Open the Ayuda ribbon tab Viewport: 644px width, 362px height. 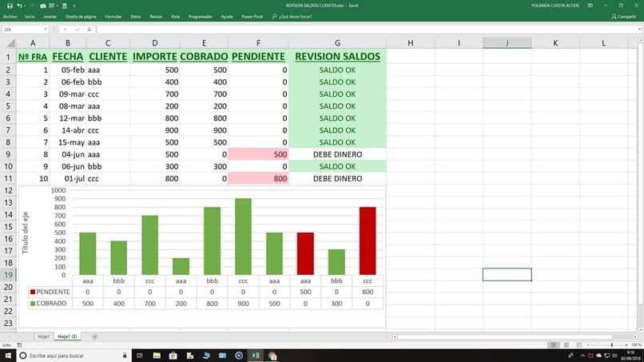(227, 17)
